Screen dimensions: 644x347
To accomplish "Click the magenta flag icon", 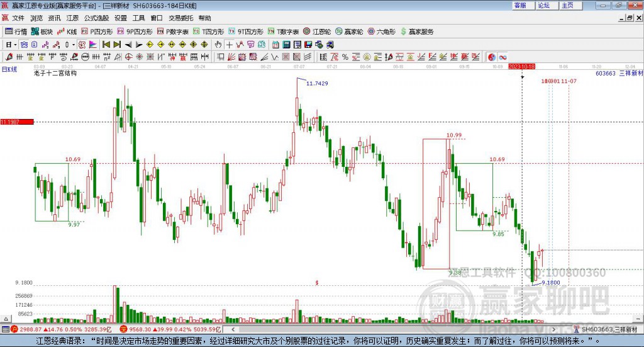I will pyautogui.click(x=93, y=45).
